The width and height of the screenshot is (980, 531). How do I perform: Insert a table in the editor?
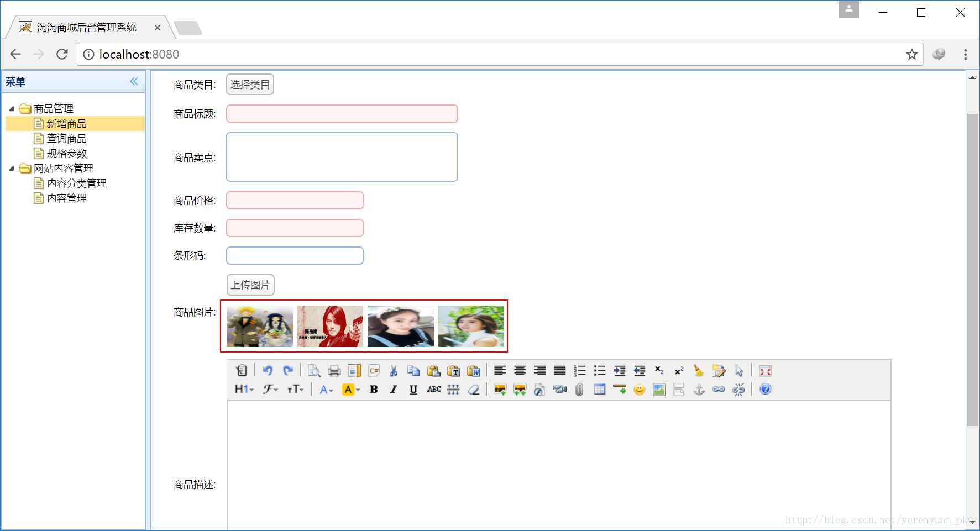[600, 390]
